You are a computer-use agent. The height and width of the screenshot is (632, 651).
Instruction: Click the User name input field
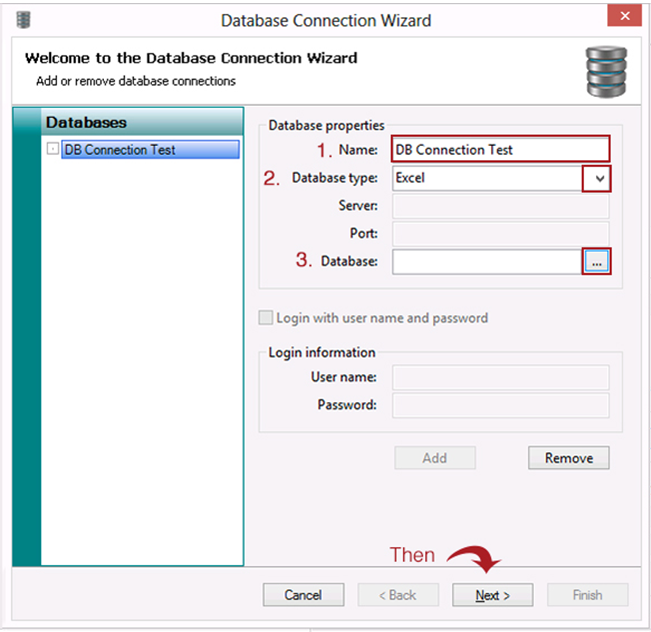[500, 377]
